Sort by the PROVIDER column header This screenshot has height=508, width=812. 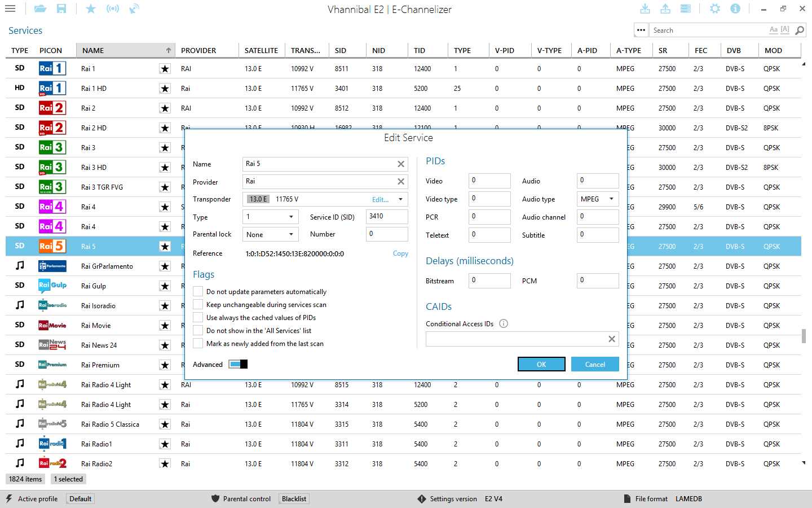tap(198, 51)
